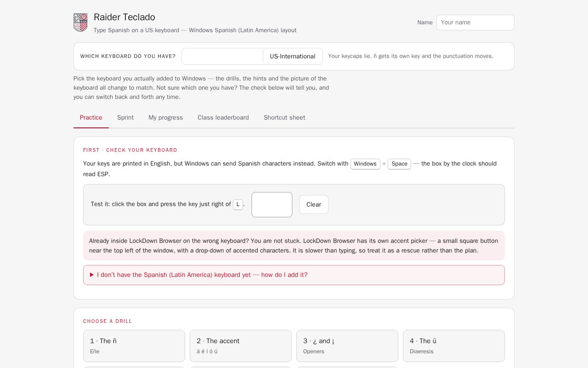The image size is (588, 368).
Task: Click the Raider Teclado title
Action: [x=124, y=17]
